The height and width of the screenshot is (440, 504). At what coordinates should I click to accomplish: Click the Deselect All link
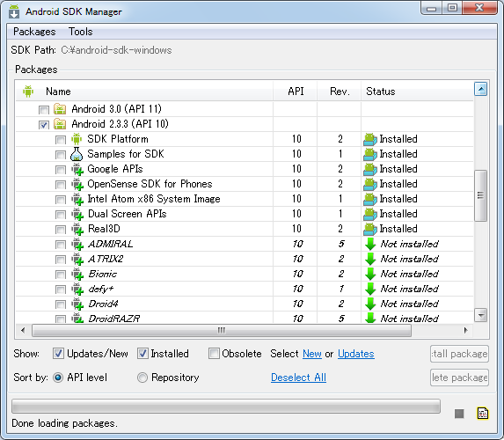tap(298, 378)
